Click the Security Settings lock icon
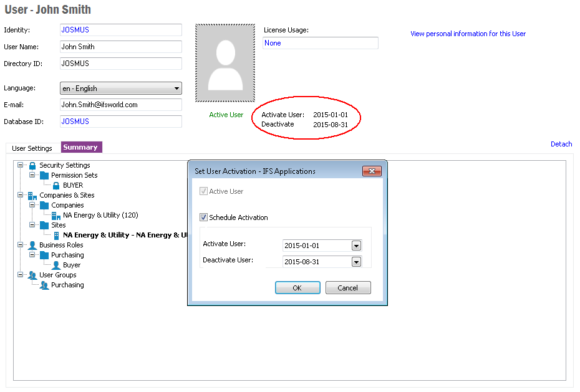Image resolution: width=580 pixels, height=392 pixels. pos(32,165)
